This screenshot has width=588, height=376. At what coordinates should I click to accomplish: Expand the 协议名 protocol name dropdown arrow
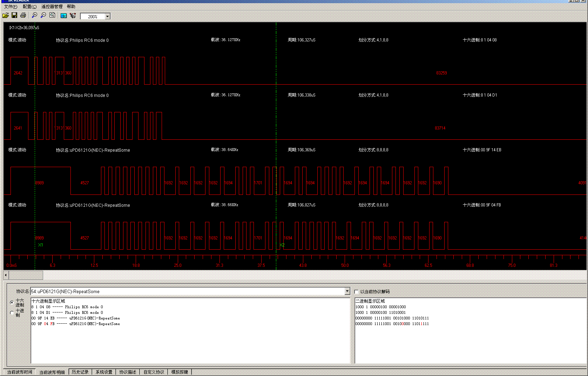pos(347,291)
